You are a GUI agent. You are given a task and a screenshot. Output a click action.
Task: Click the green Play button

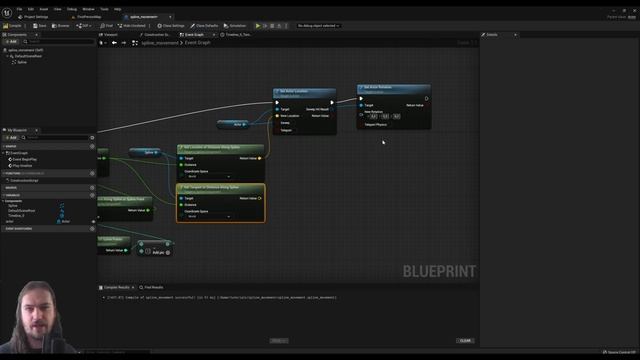pyautogui.click(x=258, y=26)
